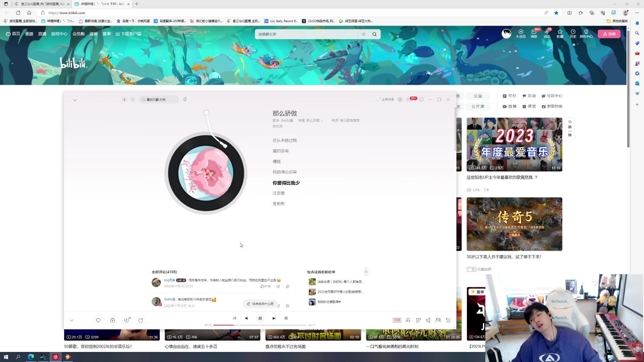The image size is (644, 362).
Task: Expand the 包含这首歌的歌单 playlist list
Action: pyautogui.click(x=366, y=271)
